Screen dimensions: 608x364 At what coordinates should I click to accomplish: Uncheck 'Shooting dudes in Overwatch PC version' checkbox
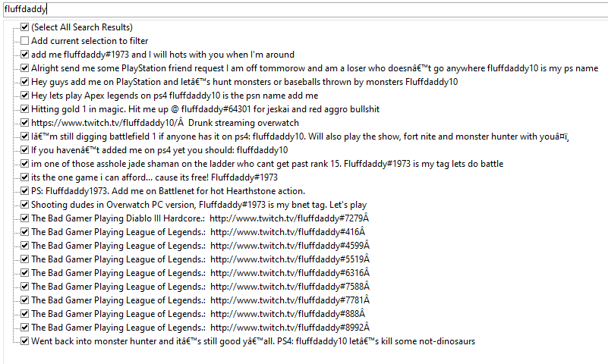click(x=25, y=205)
